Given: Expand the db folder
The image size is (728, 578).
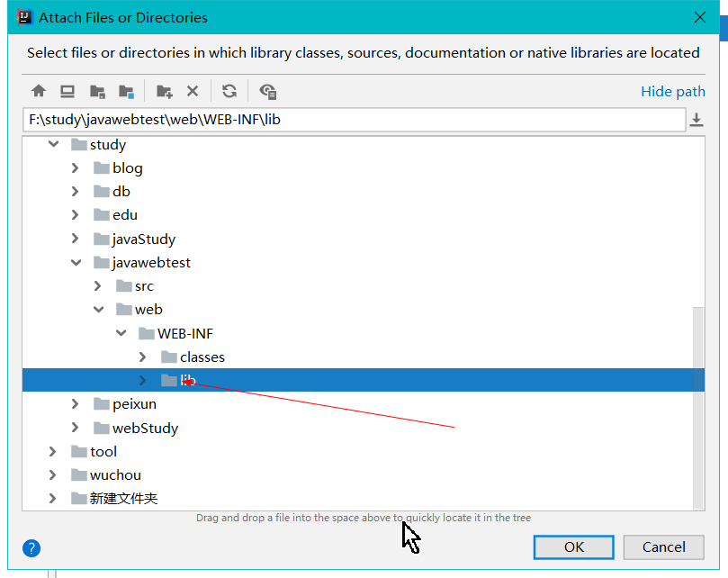Looking at the screenshot, I should (x=76, y=191).
